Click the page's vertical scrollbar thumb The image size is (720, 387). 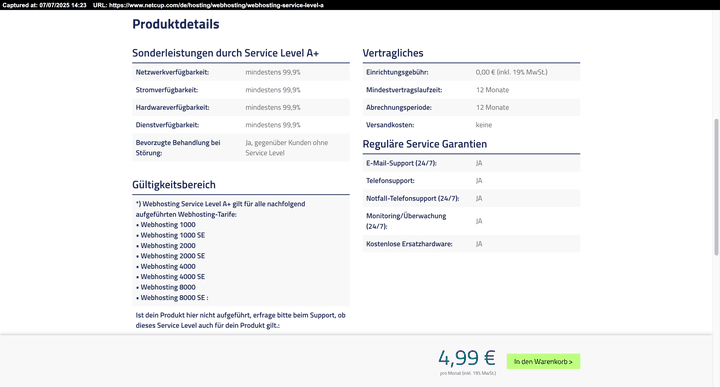tap(716, 187)
